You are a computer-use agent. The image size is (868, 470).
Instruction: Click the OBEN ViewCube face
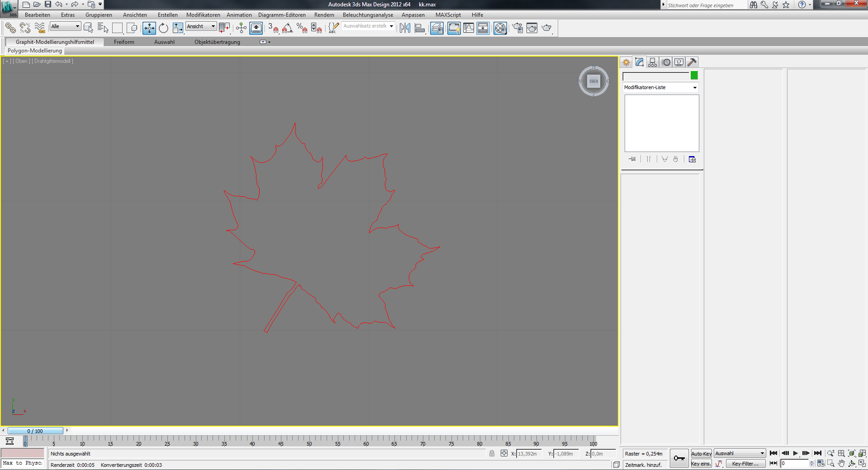tap(593, 81)
